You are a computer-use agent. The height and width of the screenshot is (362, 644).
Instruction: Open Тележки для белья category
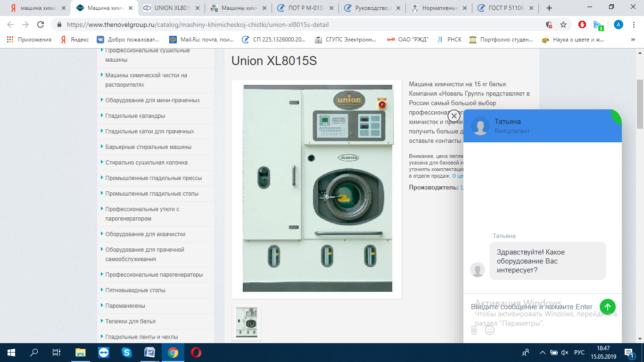coord(131,321)
